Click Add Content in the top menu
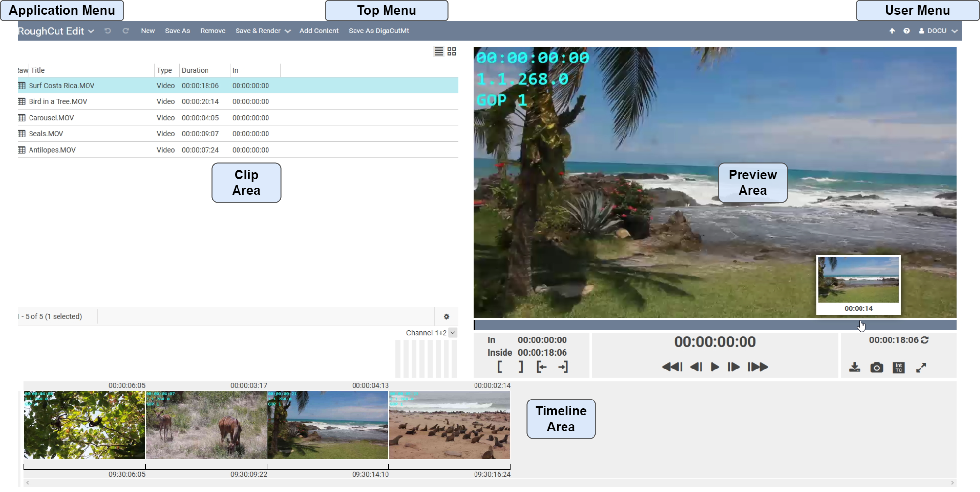Viewport: 980px width, 492px height. (319, 31)
